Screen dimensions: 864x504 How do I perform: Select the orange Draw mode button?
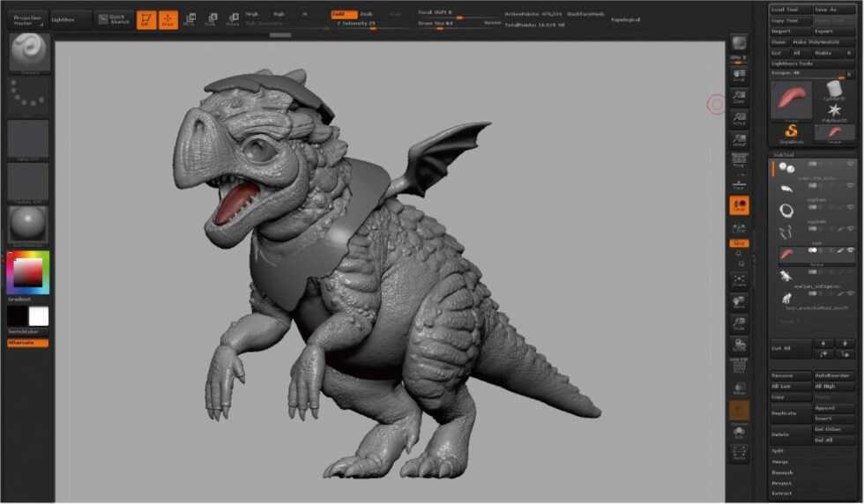click(x=168, y=19)
